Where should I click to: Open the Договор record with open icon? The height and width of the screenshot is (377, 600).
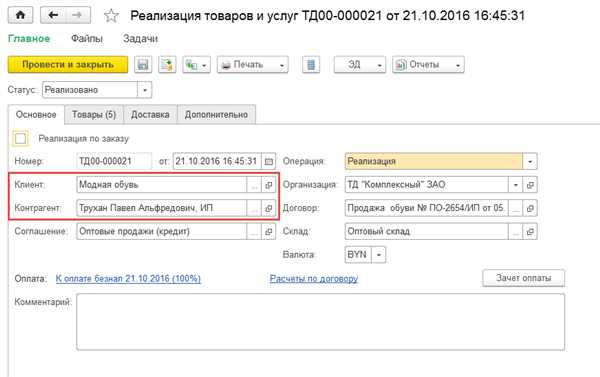(530, 208)
